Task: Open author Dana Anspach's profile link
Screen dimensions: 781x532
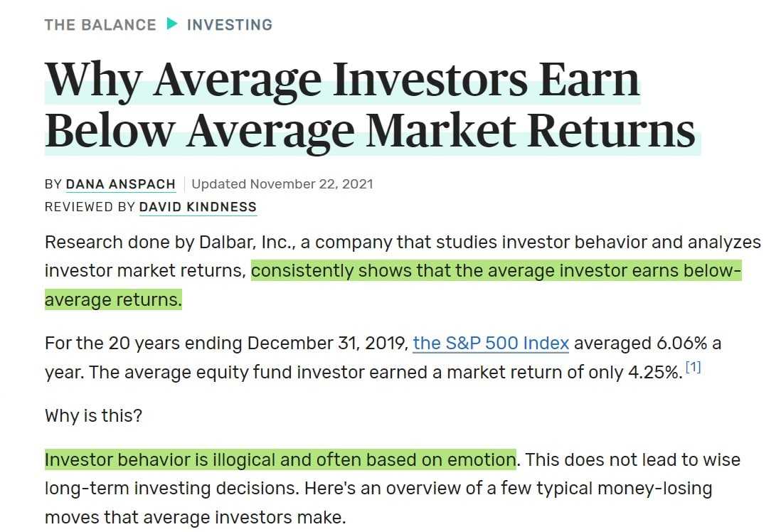Action: [120, 184]
